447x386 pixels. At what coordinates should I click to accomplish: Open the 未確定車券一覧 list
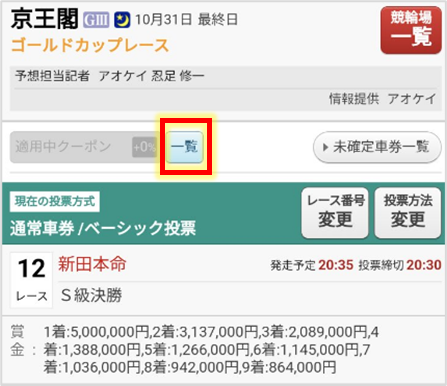pyautogui.click(x=377, y=147)
